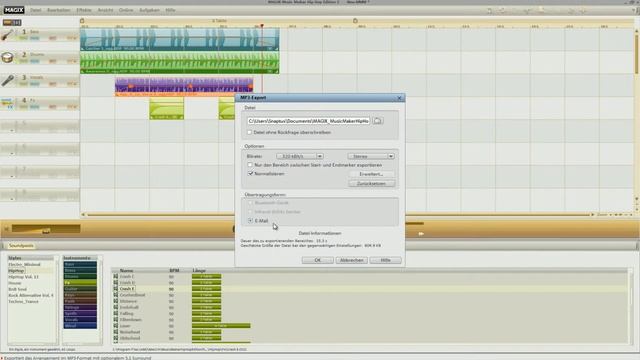640x360 pixels.
Task: Click the preview icon next to the Crash C loop
Action: 116,276
